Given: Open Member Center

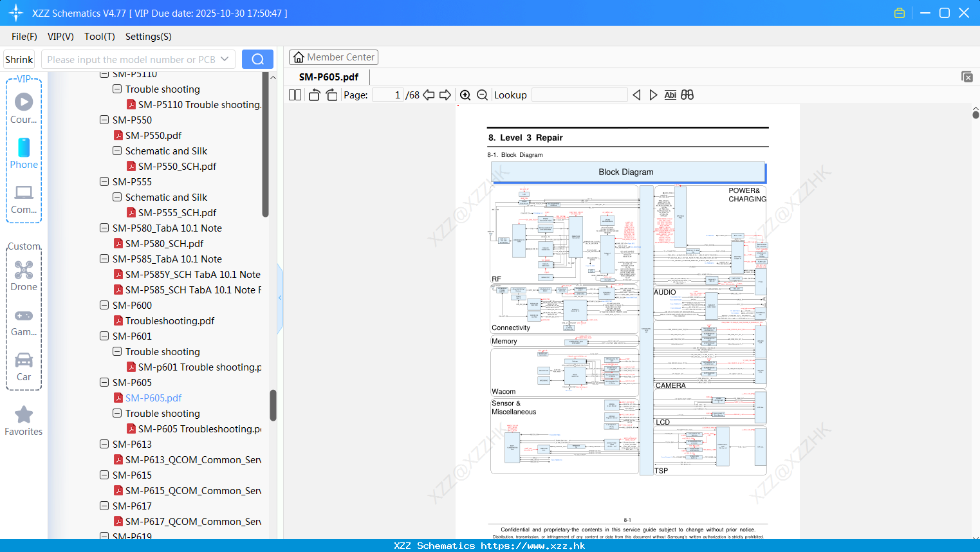Looking at the screenshot, I should click(333, 57).
